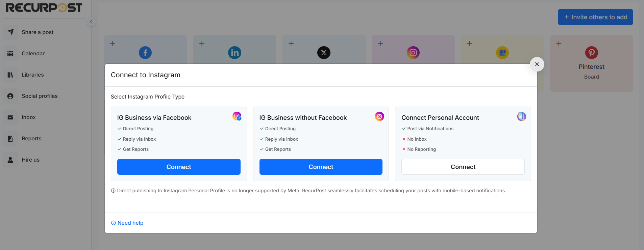Click the X (Twitter) logo icon
Viewport: 644px width, 250px height.
point(324,53)
